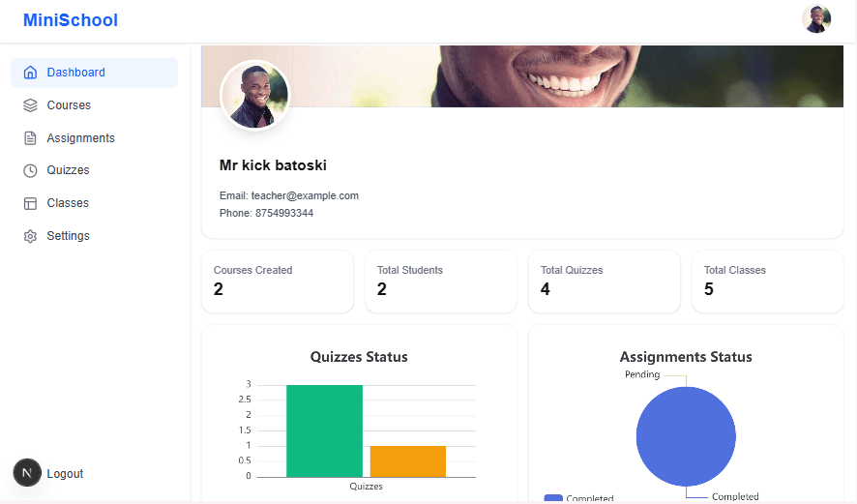Click the Dashboard home icon
857x504 pixels.
[x=30, y=73]
